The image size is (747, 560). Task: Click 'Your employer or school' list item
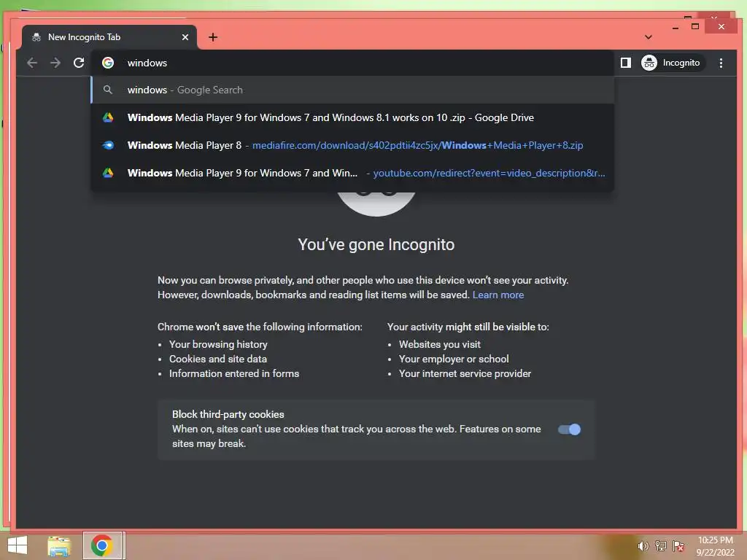pos(454,359)
